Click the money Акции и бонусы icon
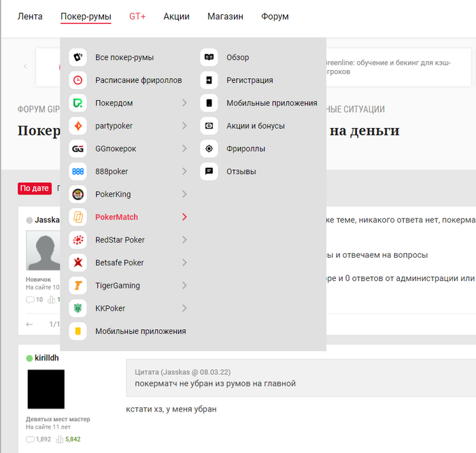Image resolution: width=476 pixels, height=453 pixels. coord(209,126)
